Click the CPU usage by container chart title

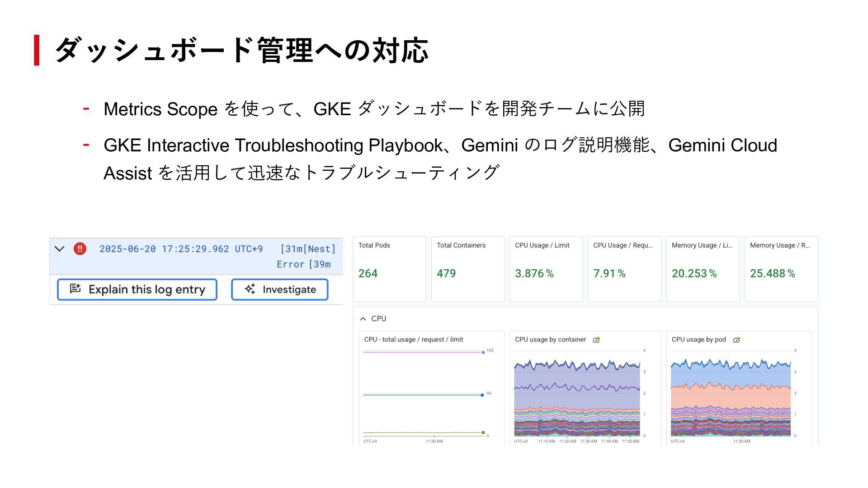click(x=550, y=339)
